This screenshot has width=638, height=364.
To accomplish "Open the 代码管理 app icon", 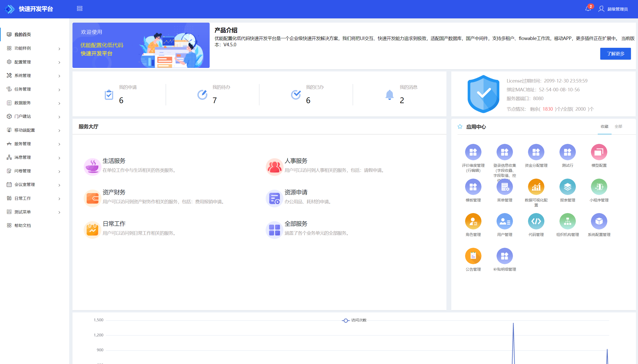I will point(536,221).
